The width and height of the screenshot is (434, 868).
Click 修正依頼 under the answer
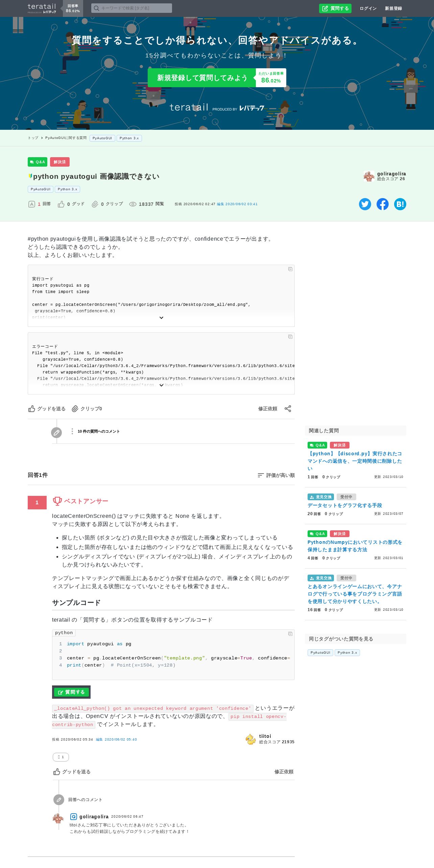[x=284, y=772]
